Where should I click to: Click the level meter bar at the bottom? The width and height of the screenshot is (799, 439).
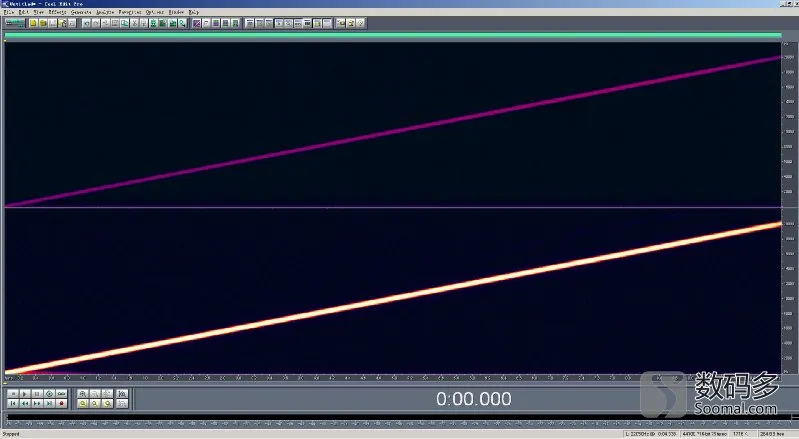click(x=400, y=417)
